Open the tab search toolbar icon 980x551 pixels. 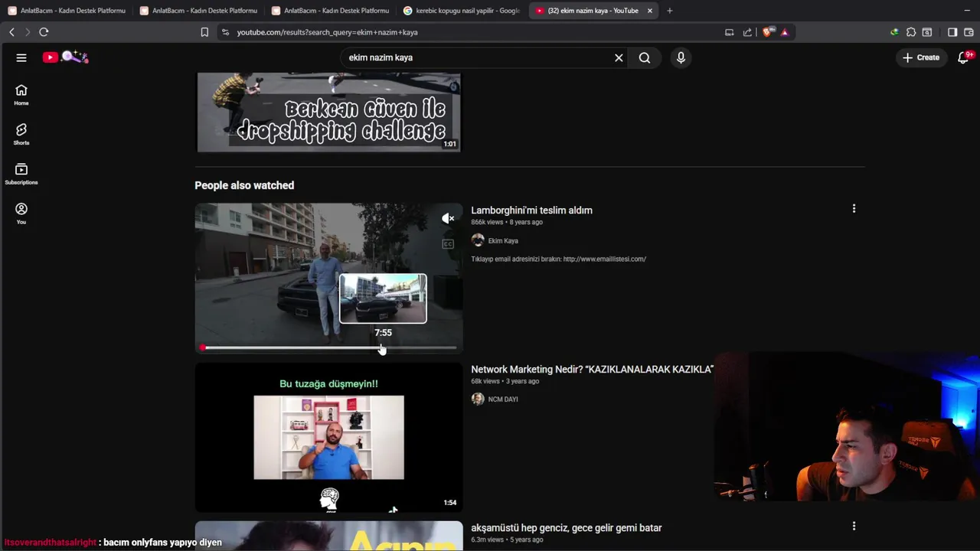pos(927,32)
